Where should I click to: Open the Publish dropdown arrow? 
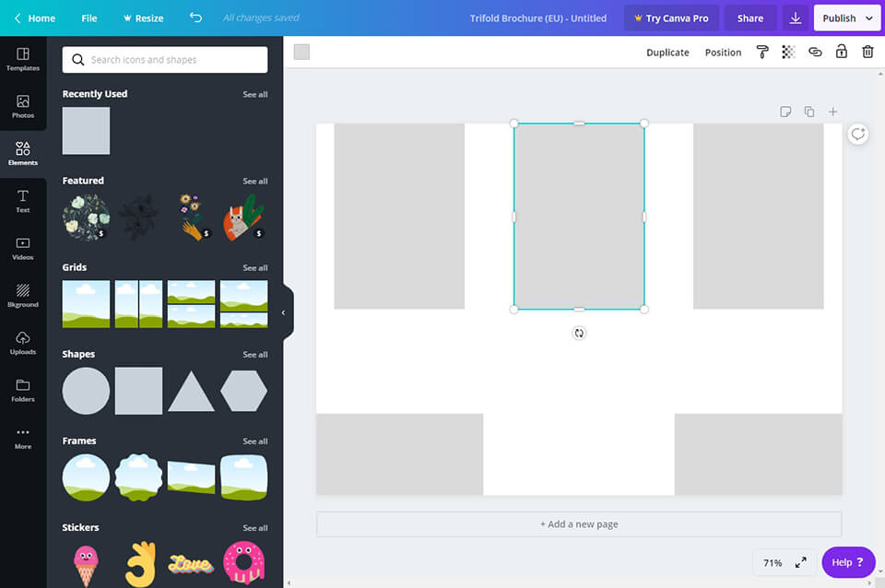pos(867,18)
